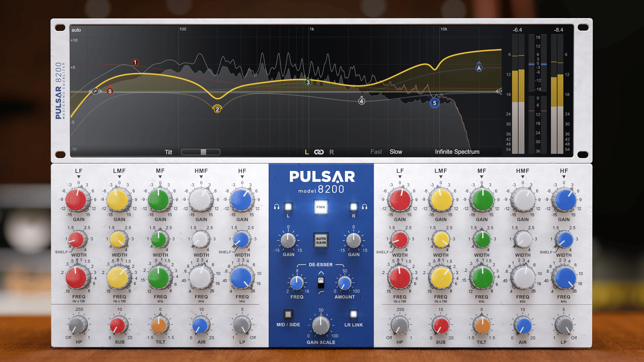Click the auto scale label
This screenshot has width=644, height=362.
pos(76,30)
